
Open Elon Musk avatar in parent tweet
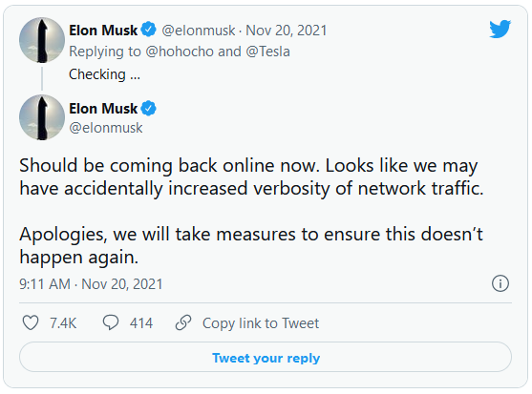(42, 40)
